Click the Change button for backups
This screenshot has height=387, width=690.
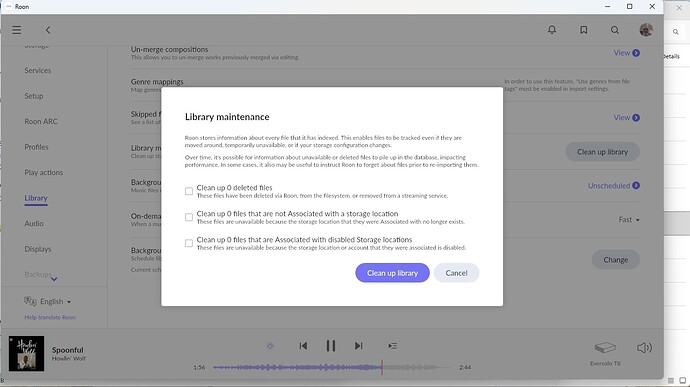[616, 260]
